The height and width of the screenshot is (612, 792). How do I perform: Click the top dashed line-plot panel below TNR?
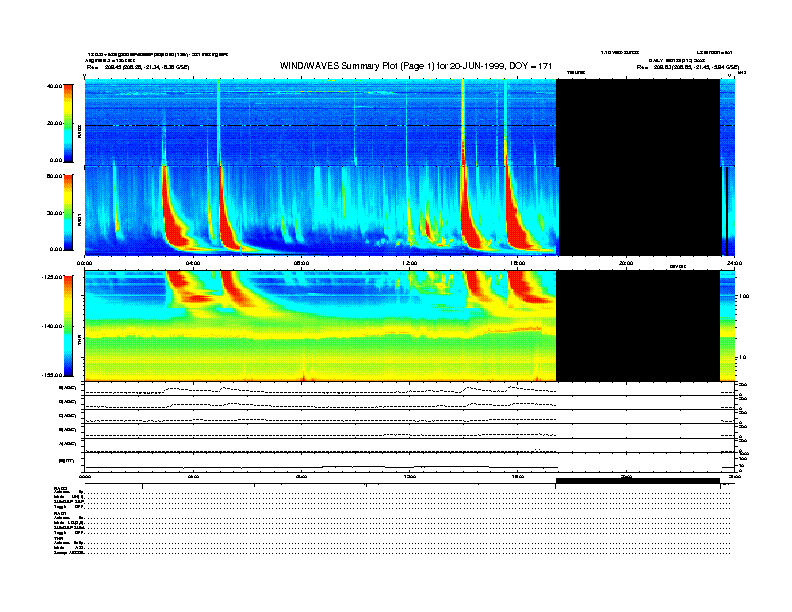(409, 389)
